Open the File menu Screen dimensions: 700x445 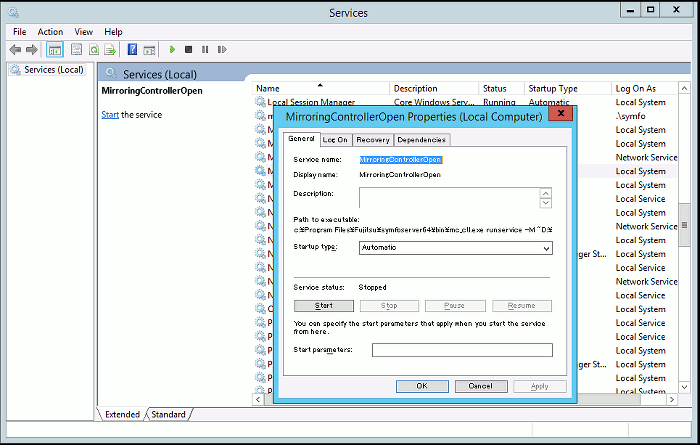click(20, 32)
